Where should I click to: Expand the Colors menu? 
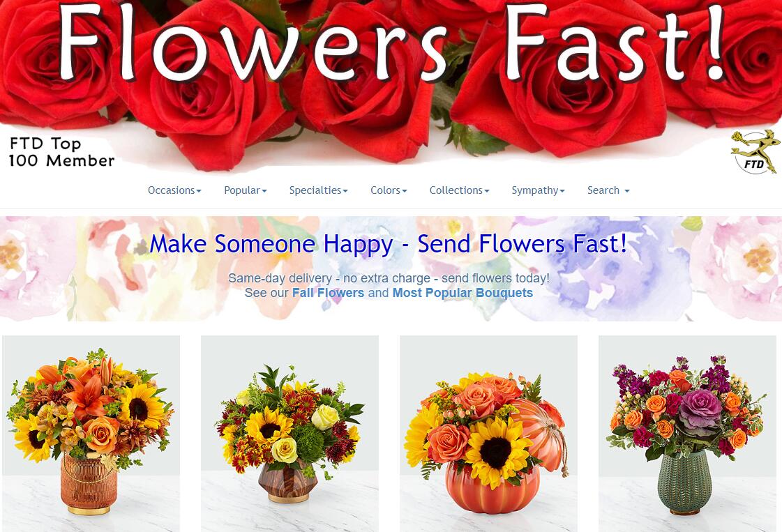coord(389,190)
